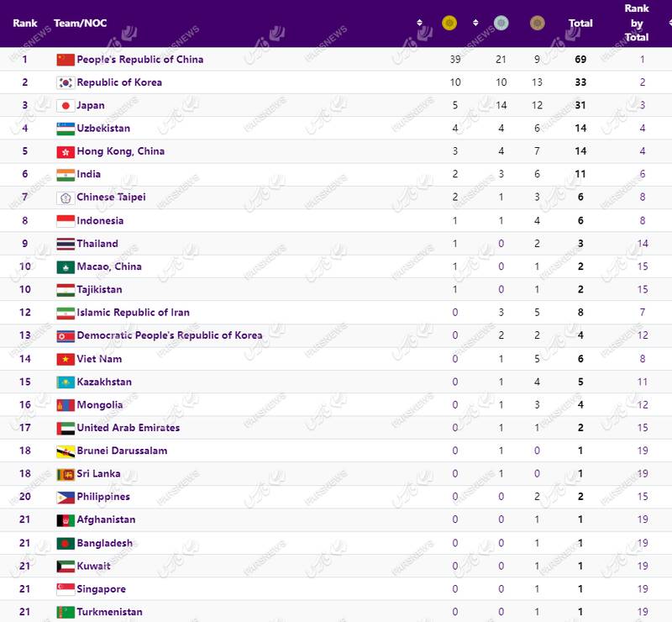Toggle sort arrow left of gold medal
This screenshot has height=622, width=672.
pos(420,24)
